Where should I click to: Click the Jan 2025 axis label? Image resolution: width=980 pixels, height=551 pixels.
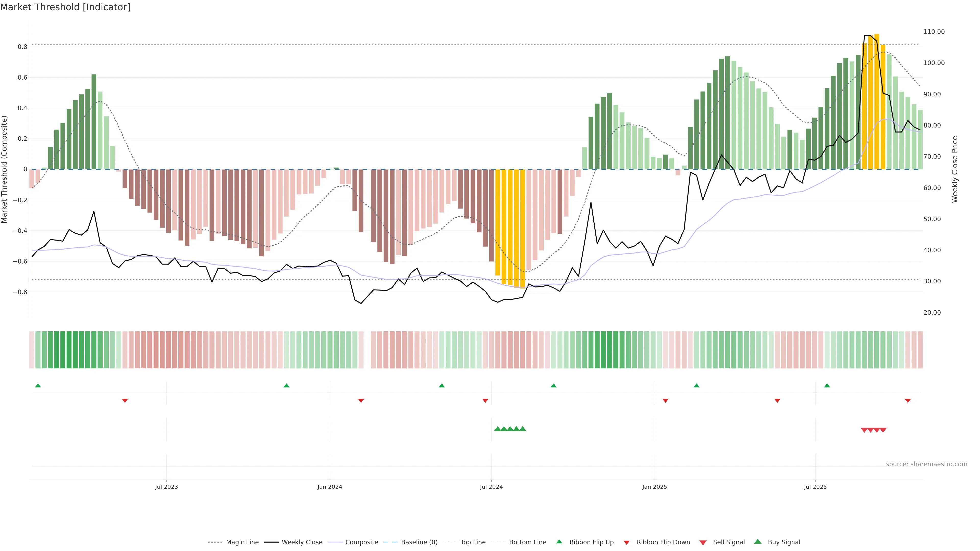point(654,487)
